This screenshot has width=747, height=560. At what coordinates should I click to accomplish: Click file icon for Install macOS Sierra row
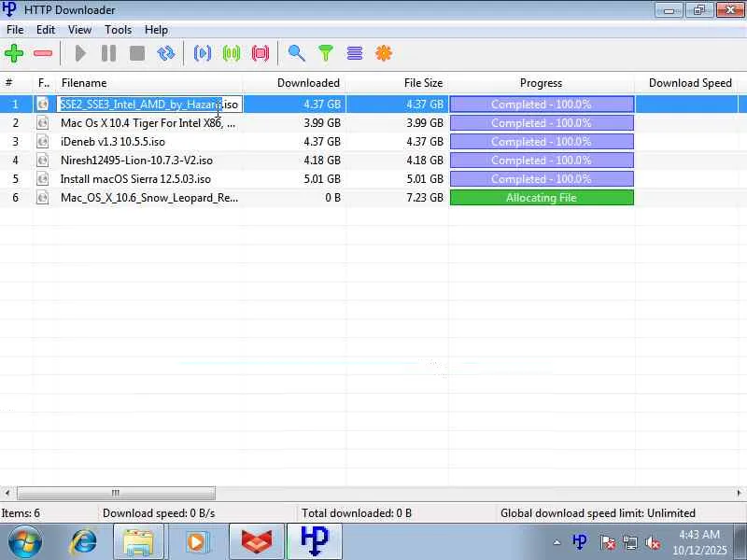42,179
